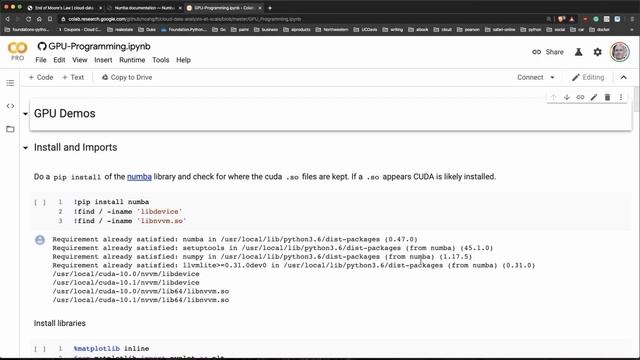Run the pip install numba cell
Image resolution: width=640 pixels, height=360 pixels.
[x=40, y=202]
